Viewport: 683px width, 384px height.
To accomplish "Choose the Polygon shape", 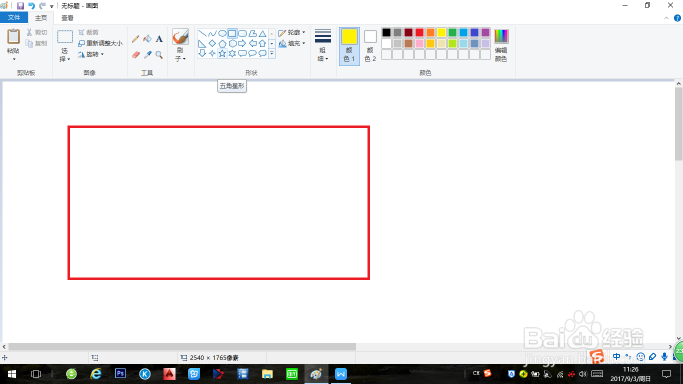I will click(x=252, y=34).
